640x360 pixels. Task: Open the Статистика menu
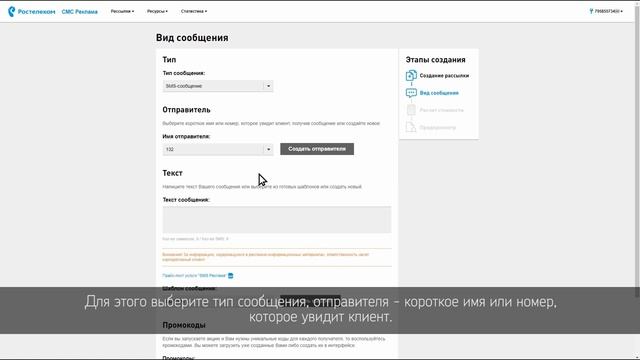[194, 11]
